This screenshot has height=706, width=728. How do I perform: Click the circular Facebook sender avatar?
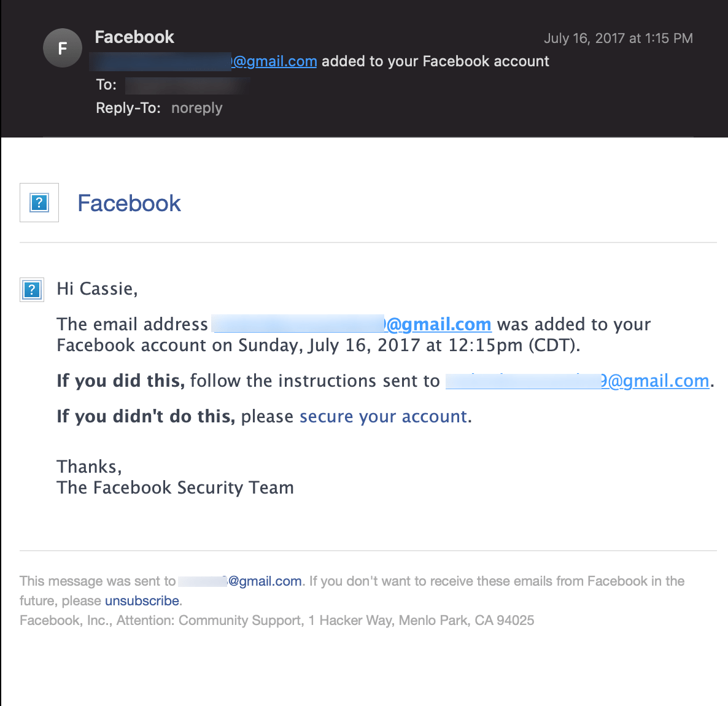coord(62,47)
